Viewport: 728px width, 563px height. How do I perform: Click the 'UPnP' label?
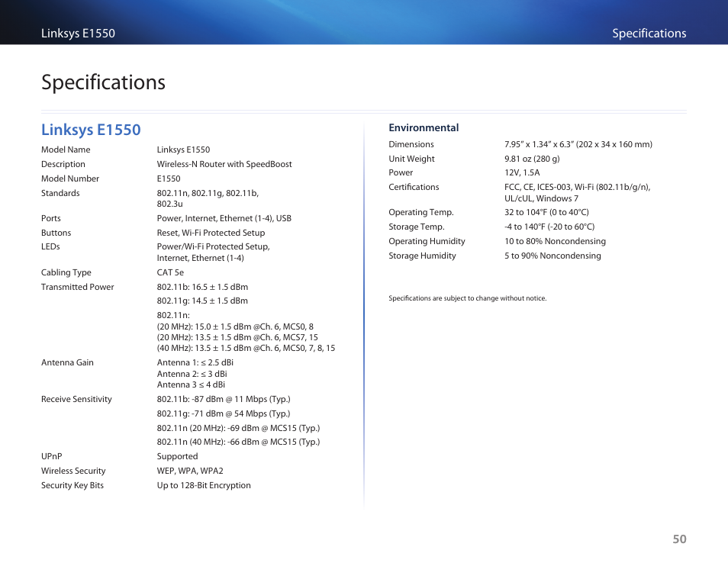point(52,456)
